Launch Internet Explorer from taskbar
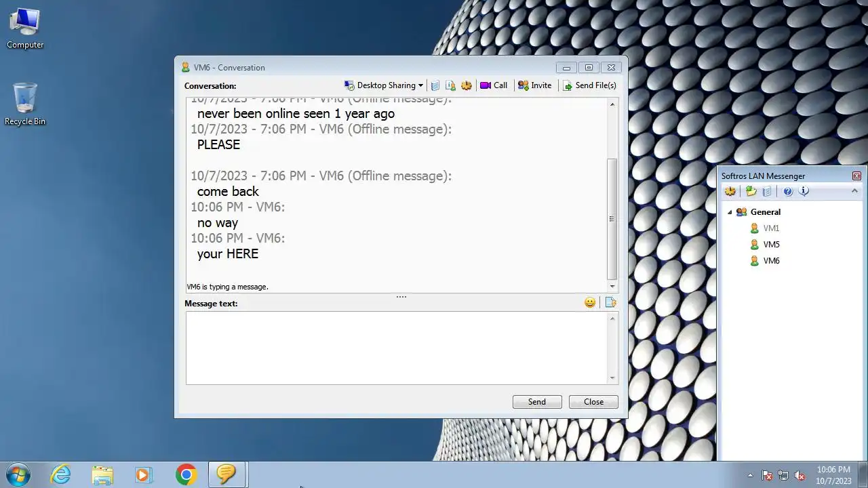 coord(61,474)
